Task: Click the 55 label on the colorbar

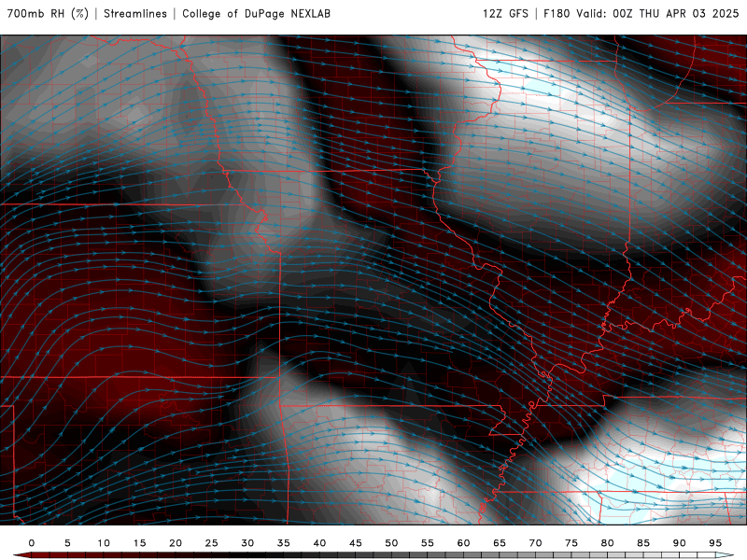Action: [428, 543]
